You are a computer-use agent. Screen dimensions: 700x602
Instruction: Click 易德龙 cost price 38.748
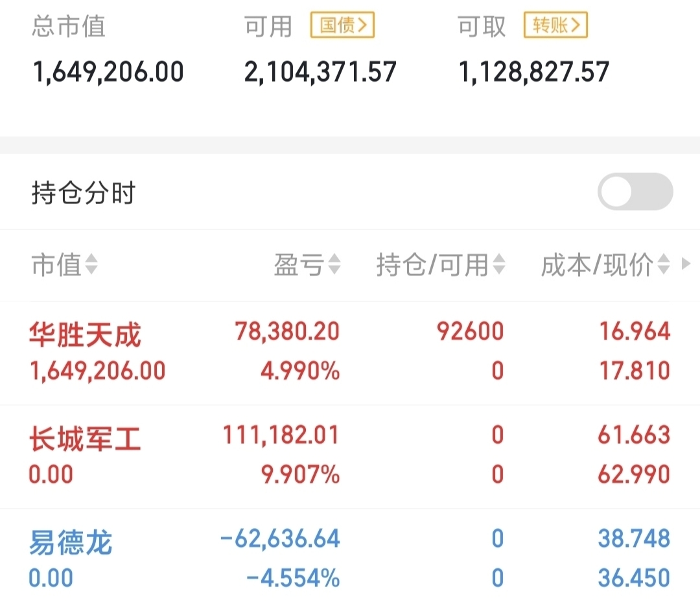[634, 538]
